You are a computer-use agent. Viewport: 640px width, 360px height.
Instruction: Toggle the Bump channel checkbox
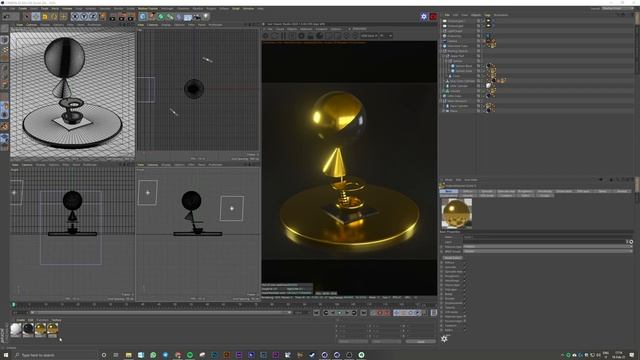pos(464,294)
